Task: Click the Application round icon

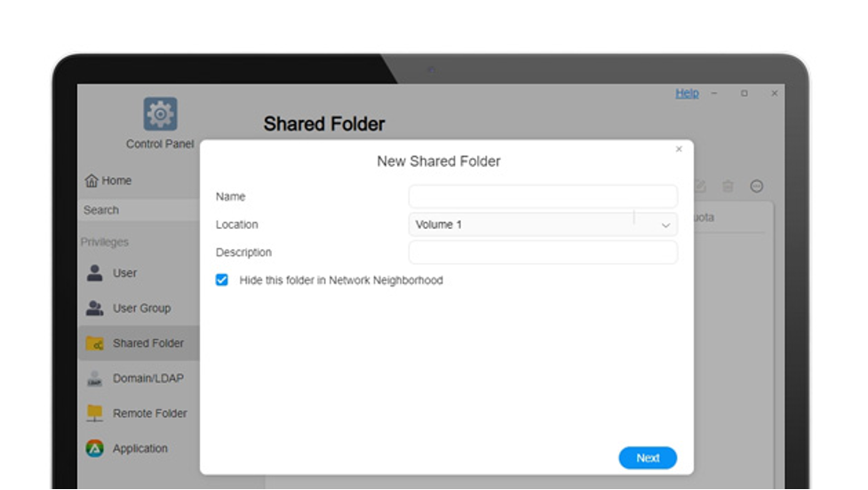Action: (95, 448)
